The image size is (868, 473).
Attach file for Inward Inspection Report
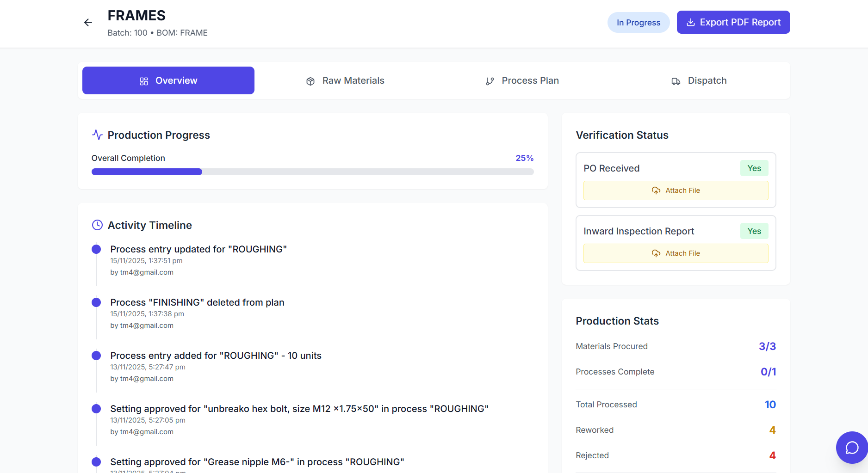point(676,253)
